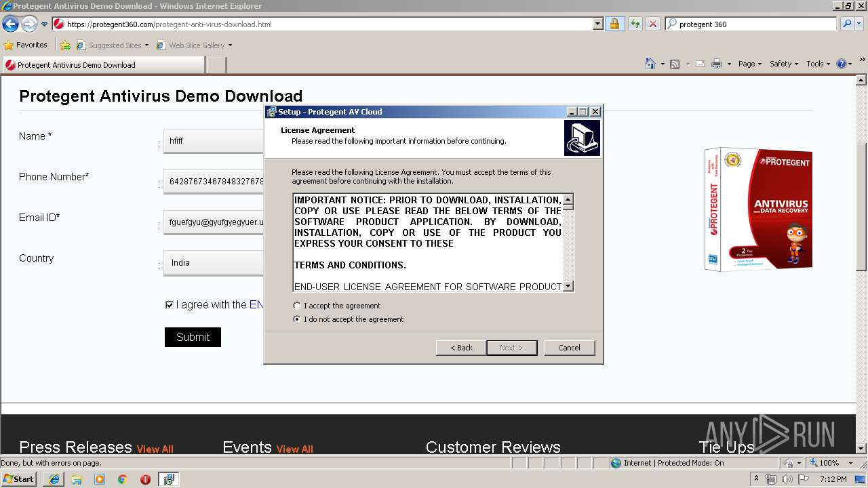The image size is (868, 488).
Task: Open the Web Slice Gallery link
Action: [x=194, y=45]
